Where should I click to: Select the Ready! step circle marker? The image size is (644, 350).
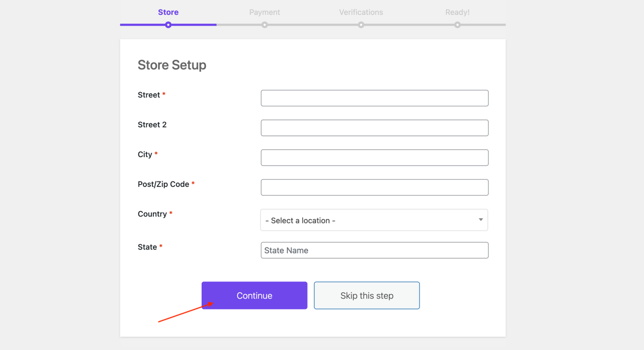pos(457,25)
